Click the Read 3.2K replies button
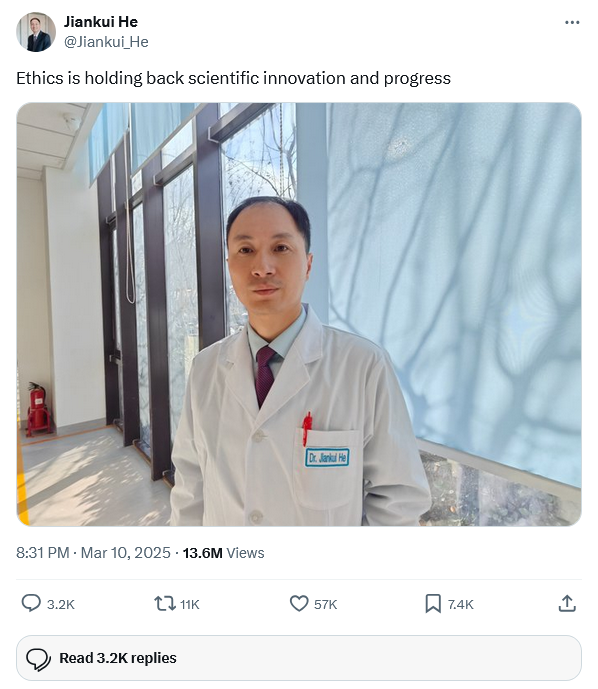The height and width of the screenshot is (689, 598). tap(299, 658)
